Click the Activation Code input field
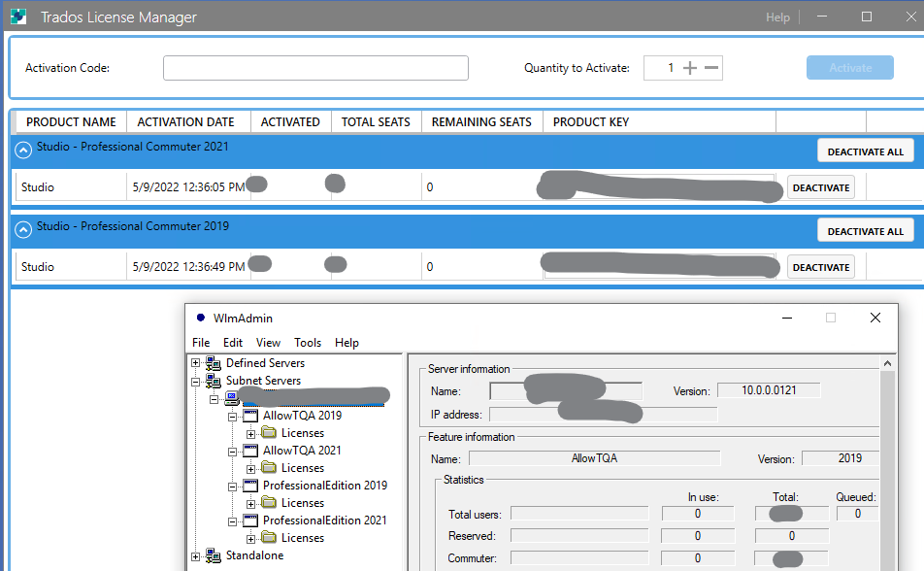924x571 pixels. 315,68
